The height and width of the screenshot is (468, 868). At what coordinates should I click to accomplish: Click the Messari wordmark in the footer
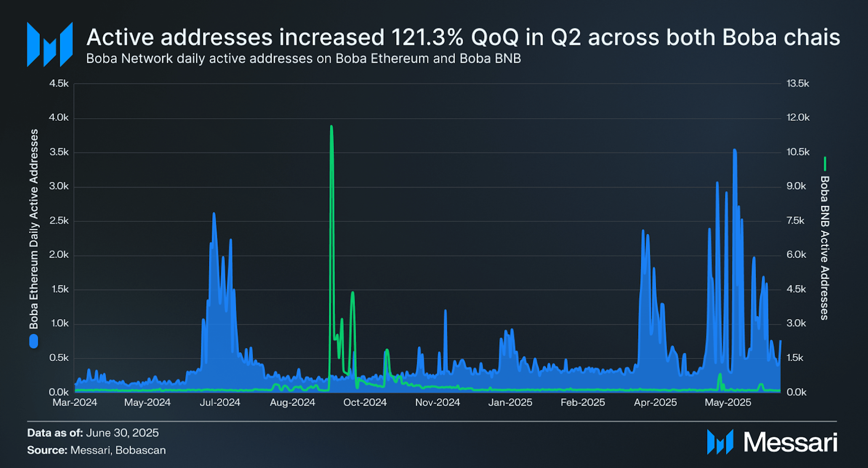click(791, 442)
